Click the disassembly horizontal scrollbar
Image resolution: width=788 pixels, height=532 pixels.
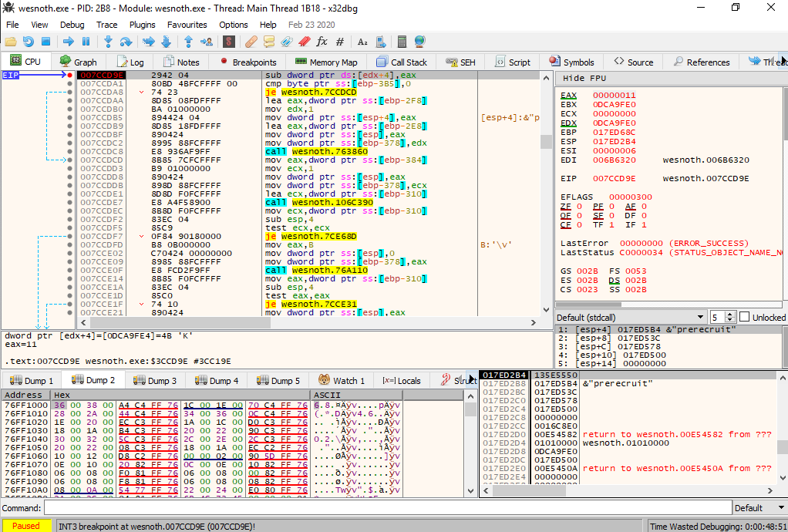point(308,322)
